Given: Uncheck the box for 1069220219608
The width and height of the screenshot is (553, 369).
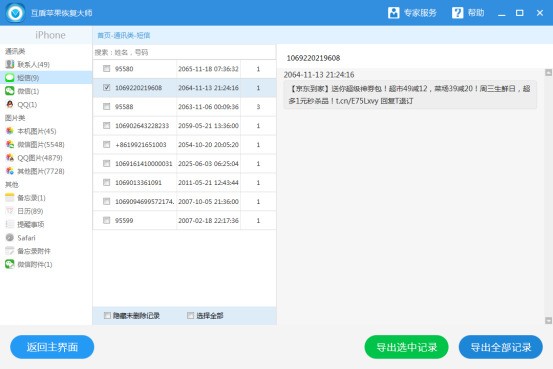Looking at the screenshot, I should click(107, 87).
